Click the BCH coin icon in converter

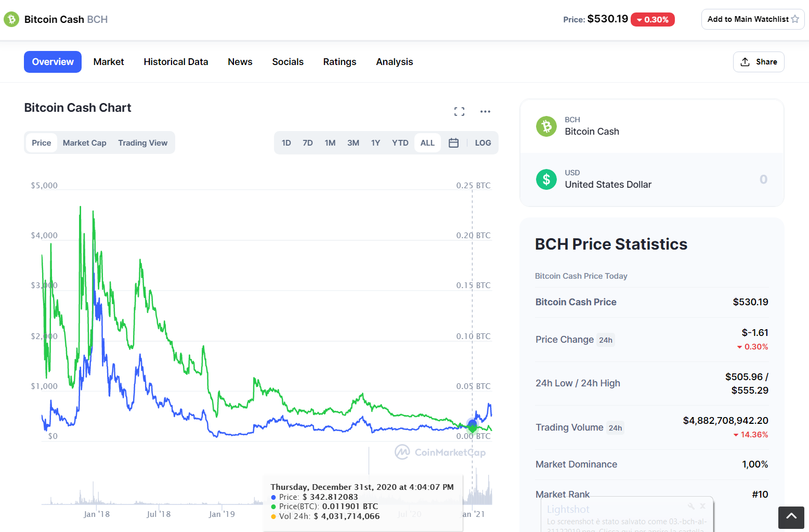tap(546, 126)
